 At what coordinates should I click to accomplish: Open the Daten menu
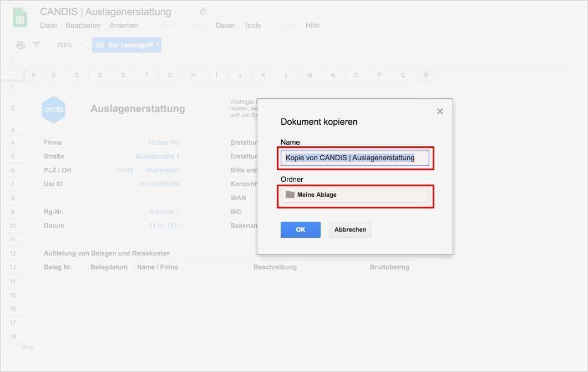point(225,26)
